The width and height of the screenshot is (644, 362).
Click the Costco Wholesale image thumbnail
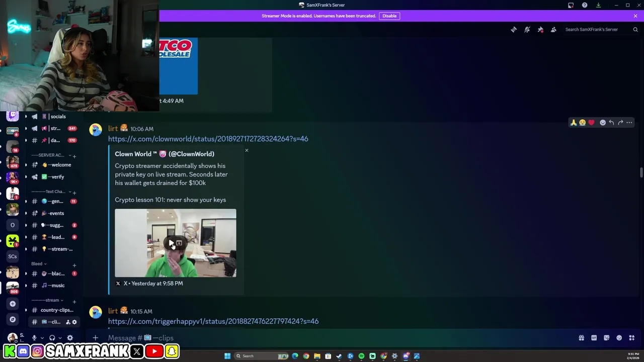(179, 66)
